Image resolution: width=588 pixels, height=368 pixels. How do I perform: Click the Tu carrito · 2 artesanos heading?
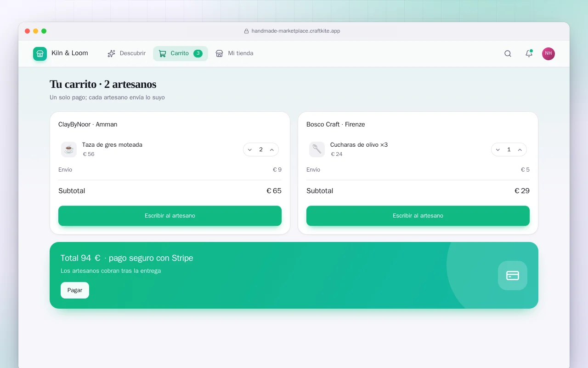103,84
